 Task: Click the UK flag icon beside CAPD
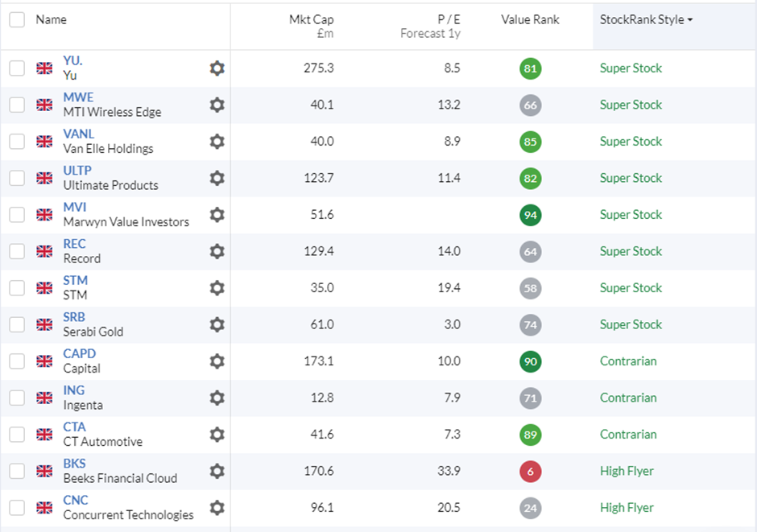44,361
